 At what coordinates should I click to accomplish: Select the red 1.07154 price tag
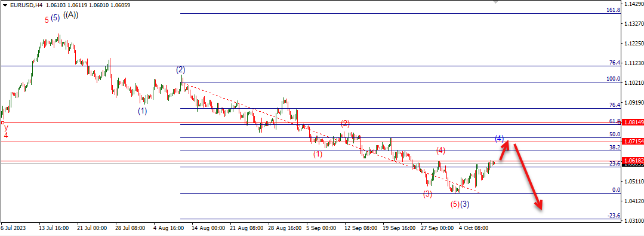tap(633, 142)
